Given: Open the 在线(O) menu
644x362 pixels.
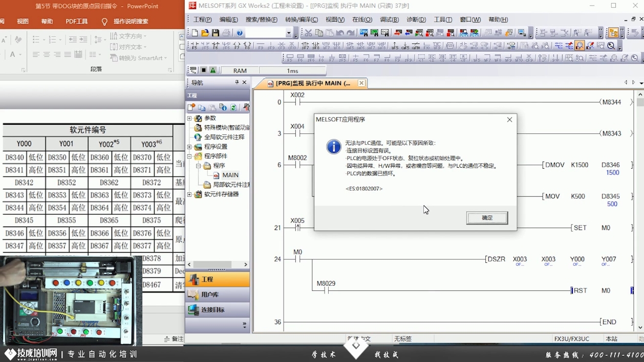Looking at the screenshot, I should pos(362,19).
